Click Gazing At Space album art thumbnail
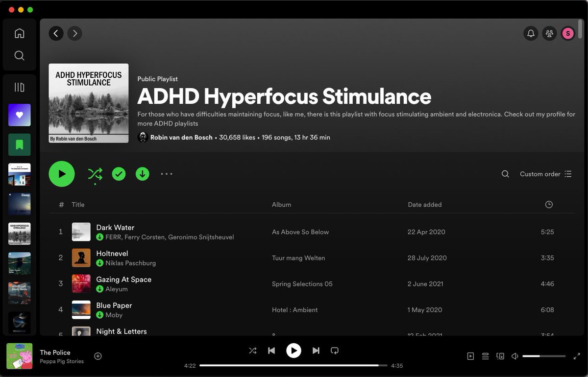This screenshot has width=588, height=377. (x=81, y=284)
